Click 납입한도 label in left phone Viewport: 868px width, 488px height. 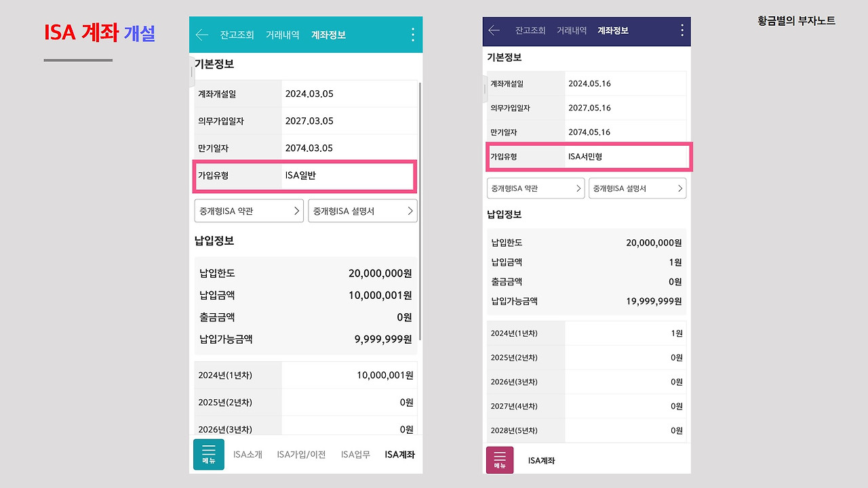click(x=217, y=273)
